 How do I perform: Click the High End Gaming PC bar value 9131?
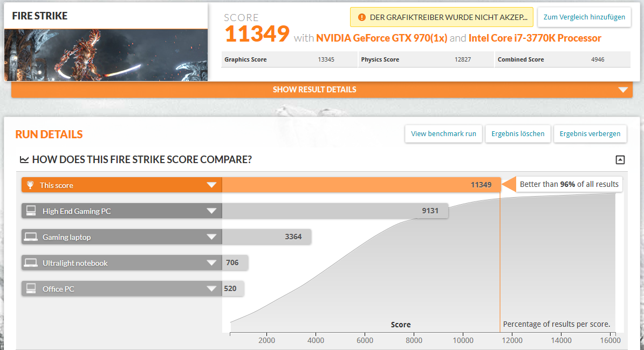430,211
